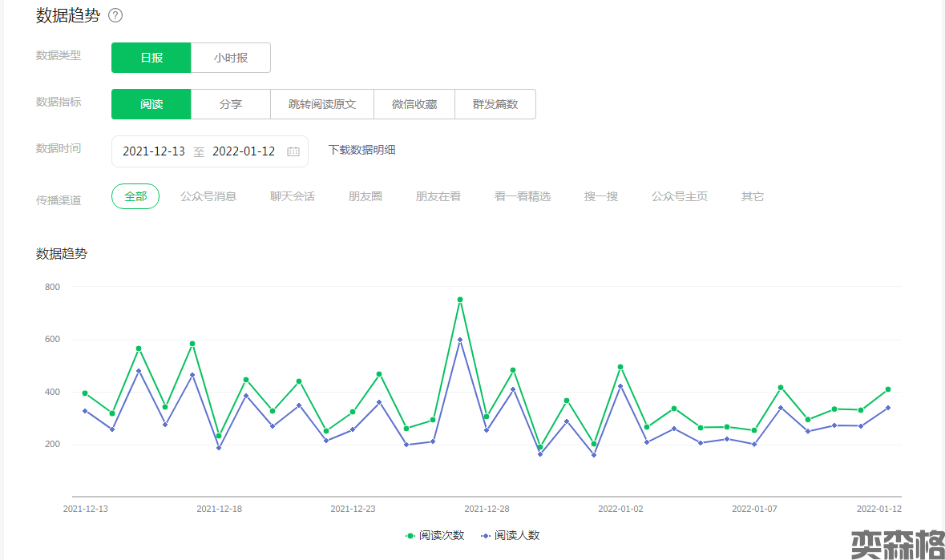Viewport: 945px width, 560px height.
Task: Filter by 朋友圈 channel
Action: pyautogui.click(x=365, y=196)
